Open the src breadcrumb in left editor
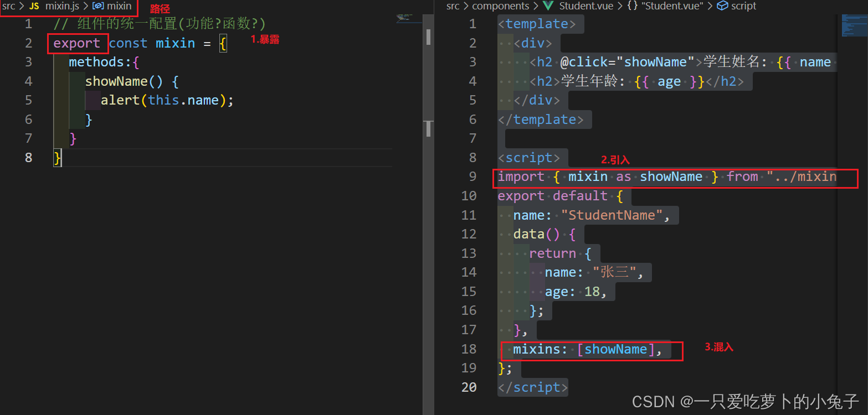The image size is (868, 415). coord(8,6)
